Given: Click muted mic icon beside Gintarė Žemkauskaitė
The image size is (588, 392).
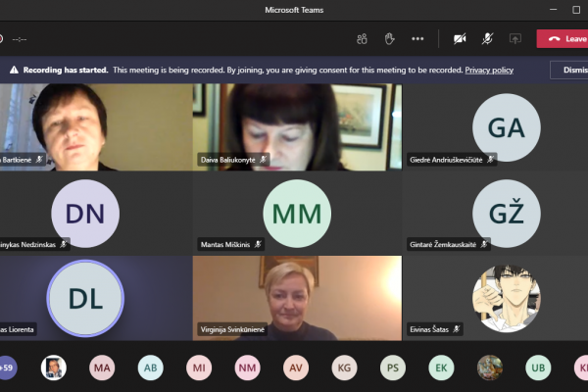Looking at the screenshot, I should pos(484,245).
